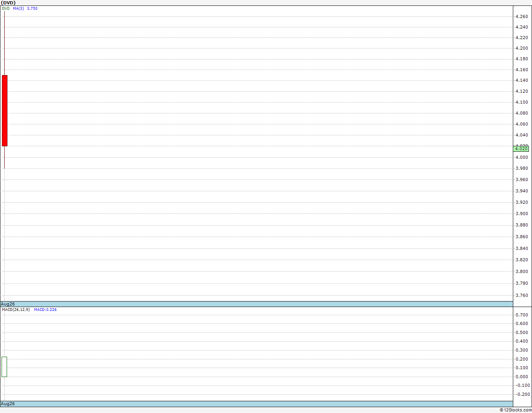Click the 3.760 price axis label

(x=522, y=295)
